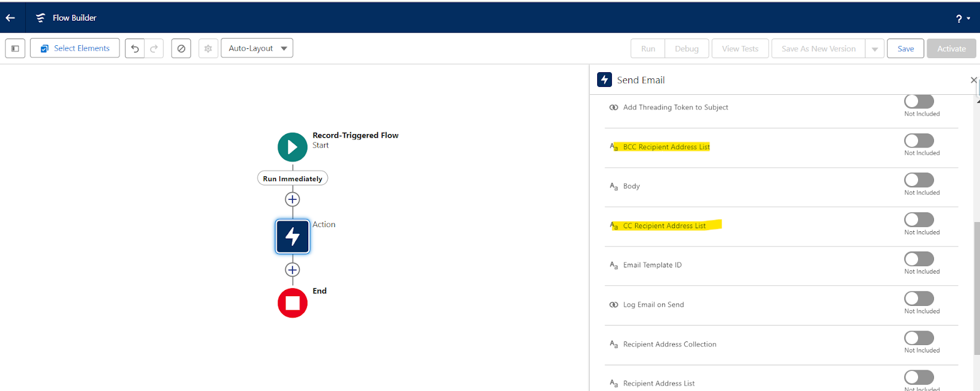Click Log Email on Send type icon
The image size is (980, 391).
tap(614, 305)
